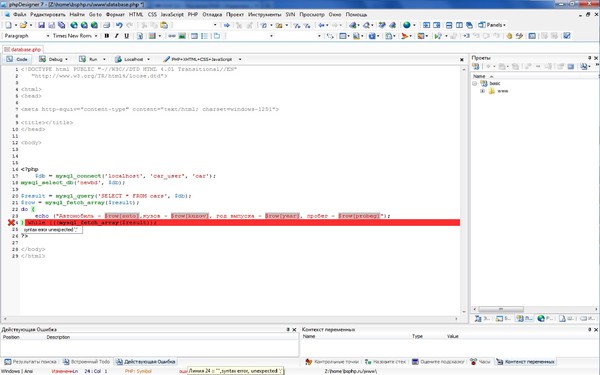The image size is (600, 375).
Task: Expand the www folder node
Action: (483, 91)
